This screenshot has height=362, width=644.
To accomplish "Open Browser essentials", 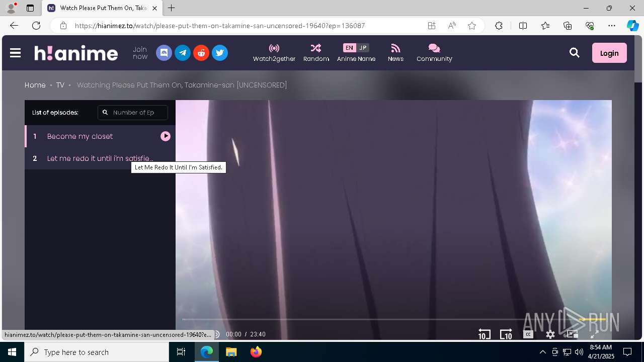I will [x=590, y=26].
